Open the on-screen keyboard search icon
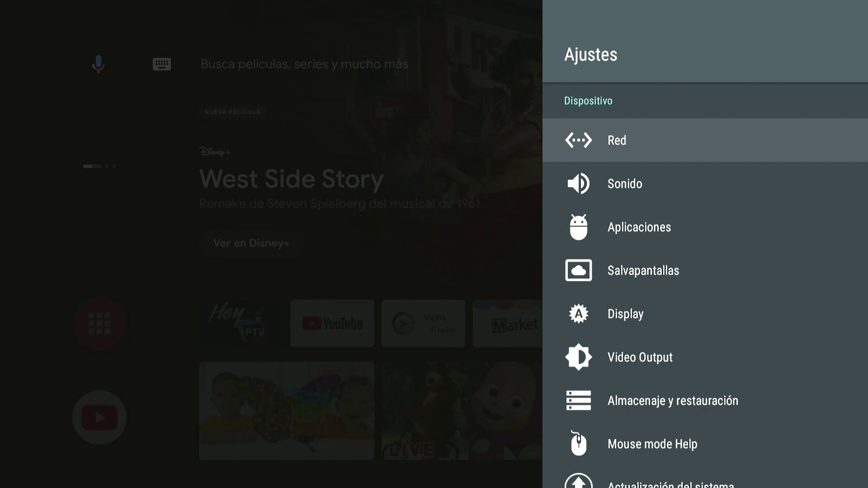The width and height of the screenshot is (868, 488). (x=161, y=64)
